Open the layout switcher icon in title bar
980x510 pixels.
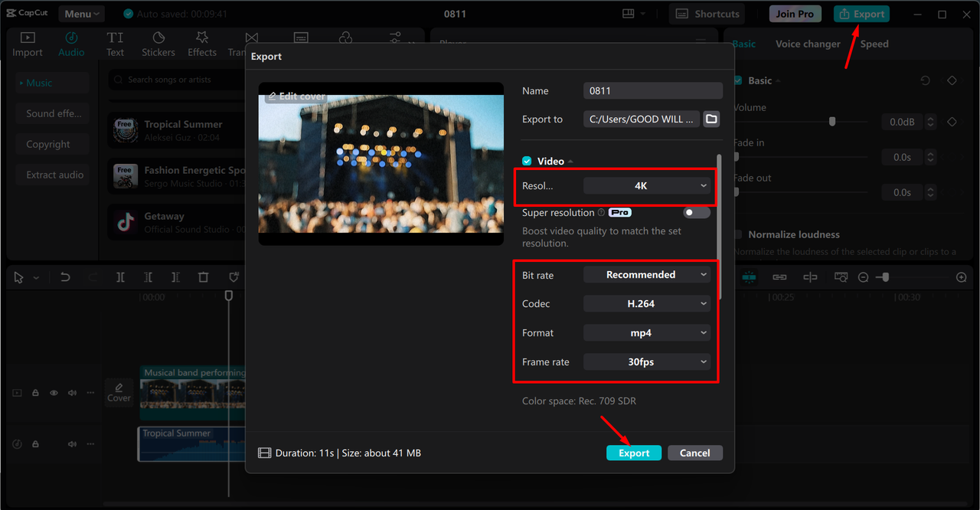pos(629,14)
